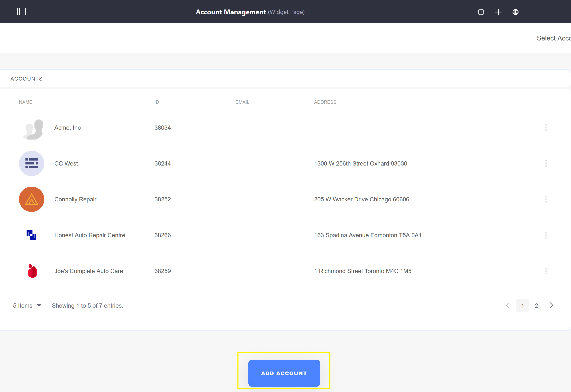The width and height of the screenshot is (571, 392).
Task: Open actions menu for Honest Auto Repair Centre
Action: (x=546, y=235)
